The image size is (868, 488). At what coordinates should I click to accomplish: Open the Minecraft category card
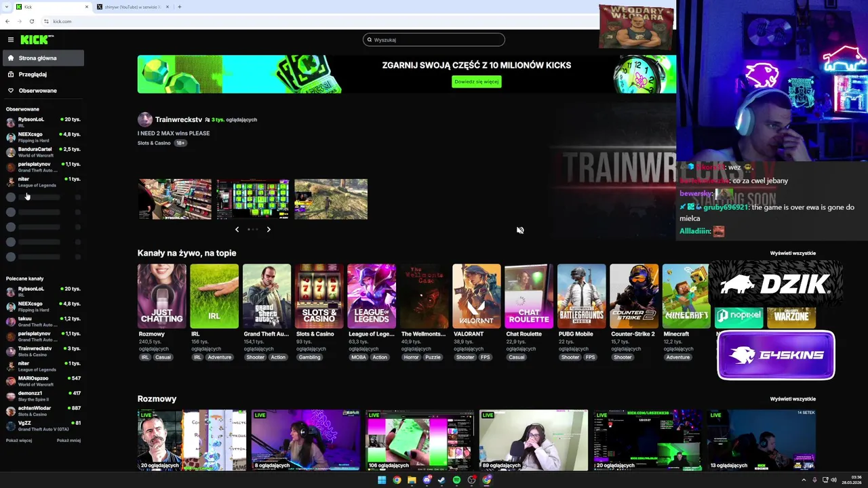click(686, 296)
